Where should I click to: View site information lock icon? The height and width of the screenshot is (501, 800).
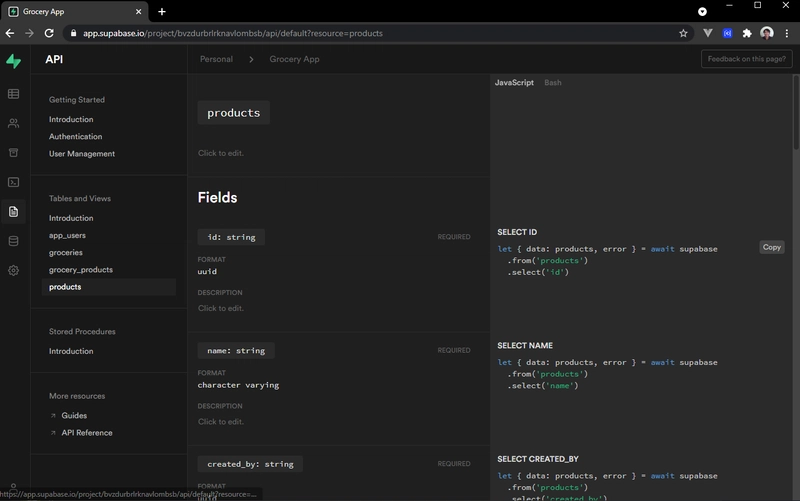click(73, 33)
